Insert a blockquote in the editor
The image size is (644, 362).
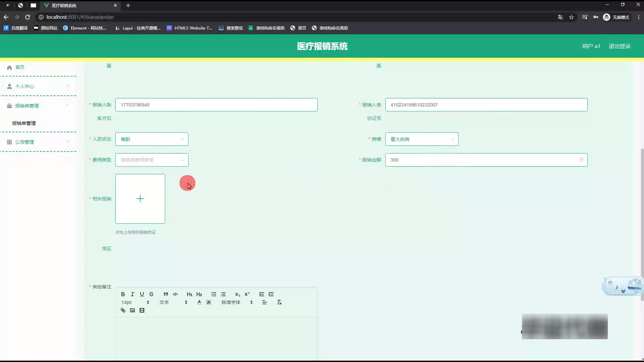point(166,294)
